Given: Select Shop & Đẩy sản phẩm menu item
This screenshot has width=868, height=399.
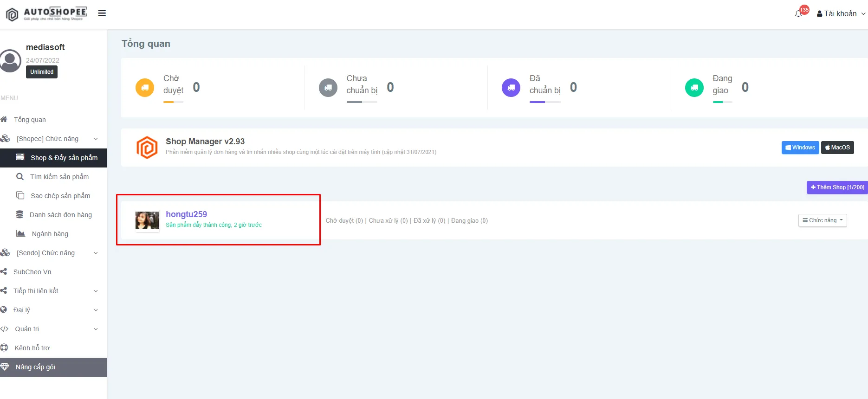Looking at the screenshot, I should [x=53, y=158].
